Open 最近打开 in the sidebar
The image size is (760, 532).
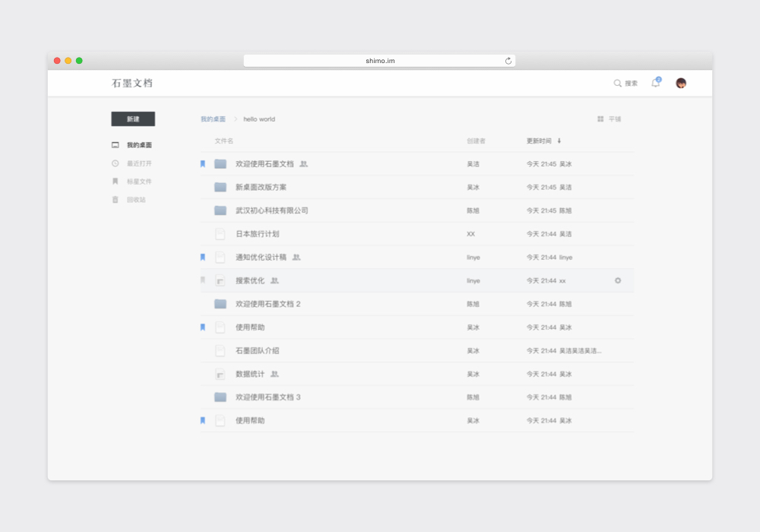139,163
